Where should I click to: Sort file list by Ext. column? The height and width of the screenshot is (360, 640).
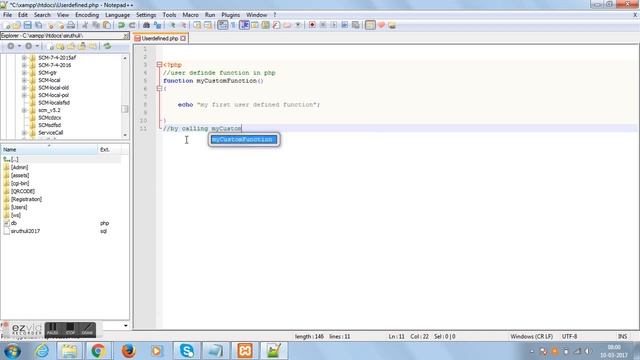[x=109, y=149]
